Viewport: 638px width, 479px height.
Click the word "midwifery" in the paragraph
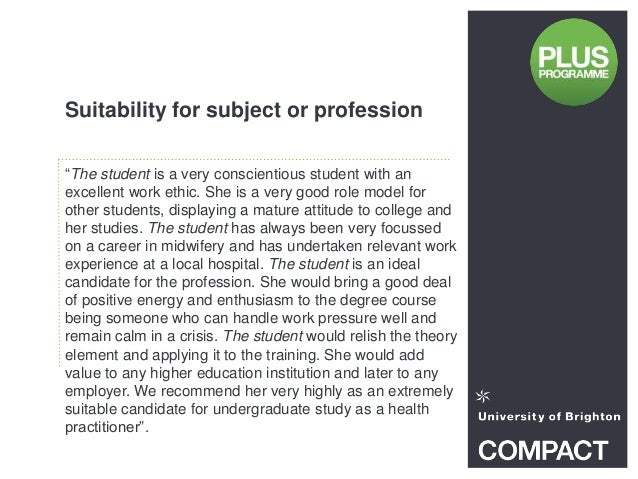coord(193,246)
